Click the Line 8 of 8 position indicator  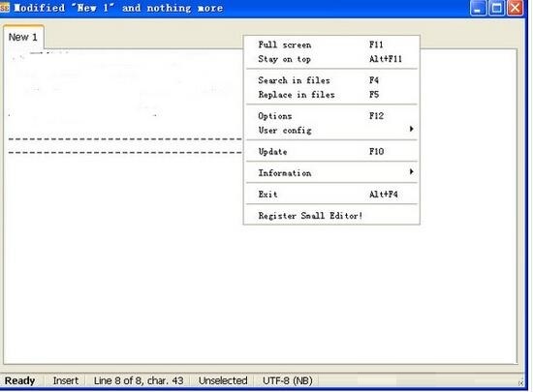click(x=139, y=380)
